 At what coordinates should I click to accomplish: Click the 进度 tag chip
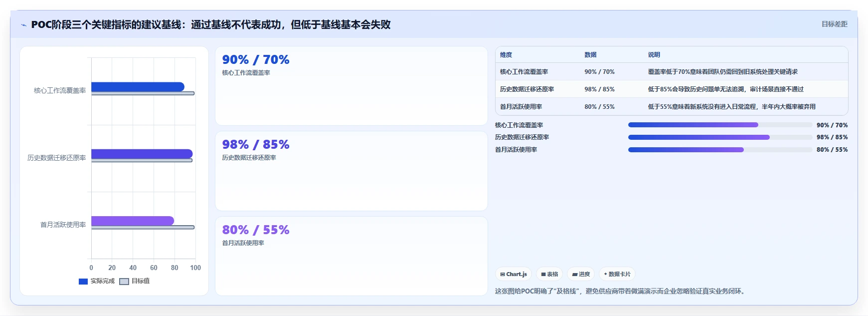(581, 274)
